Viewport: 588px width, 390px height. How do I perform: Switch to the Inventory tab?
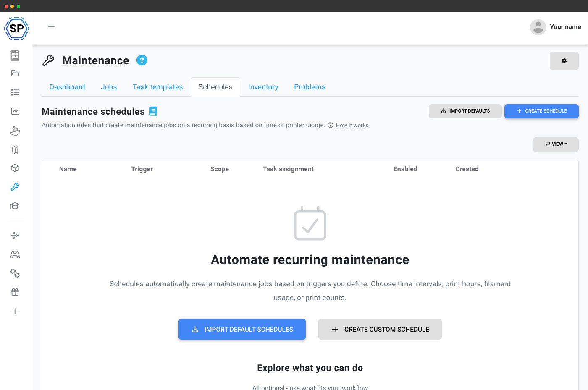coord(263,87)
